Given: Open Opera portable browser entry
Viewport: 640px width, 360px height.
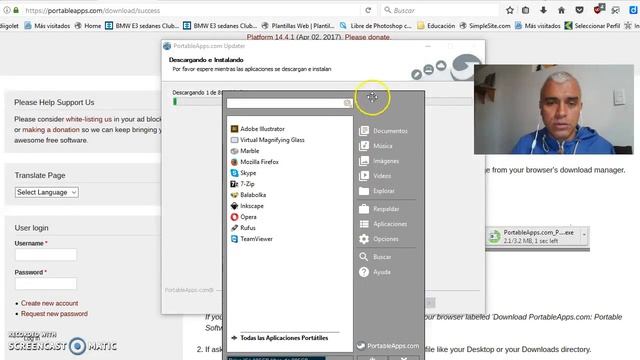Looking at the screenshot, I should click(244, 217).
